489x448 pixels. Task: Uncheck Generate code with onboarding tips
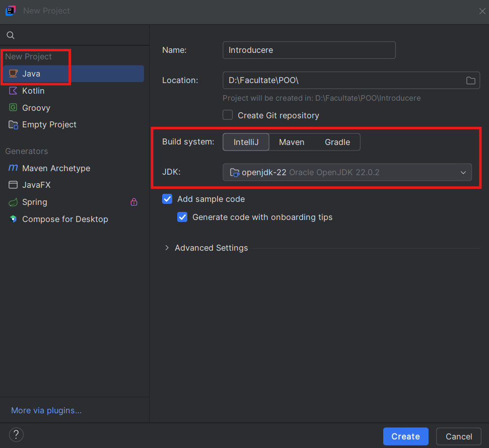point(182,217)
